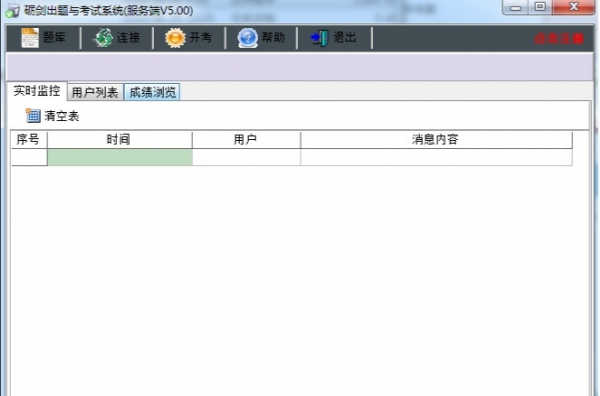The height and width of the screenshot is (396, 600).
Task: Click the 退出 exit icon
Action: pyautogui.click(x=320, y=38)
